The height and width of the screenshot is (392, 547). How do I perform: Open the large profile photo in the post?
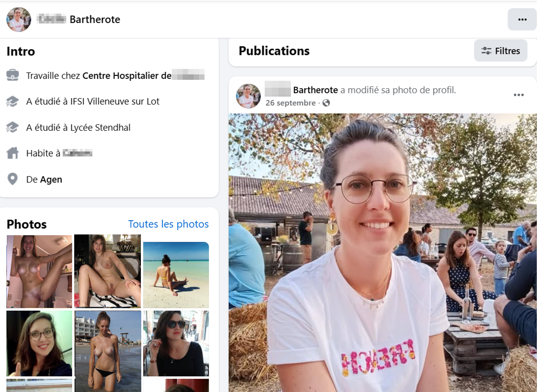click(x=382, y=253)
